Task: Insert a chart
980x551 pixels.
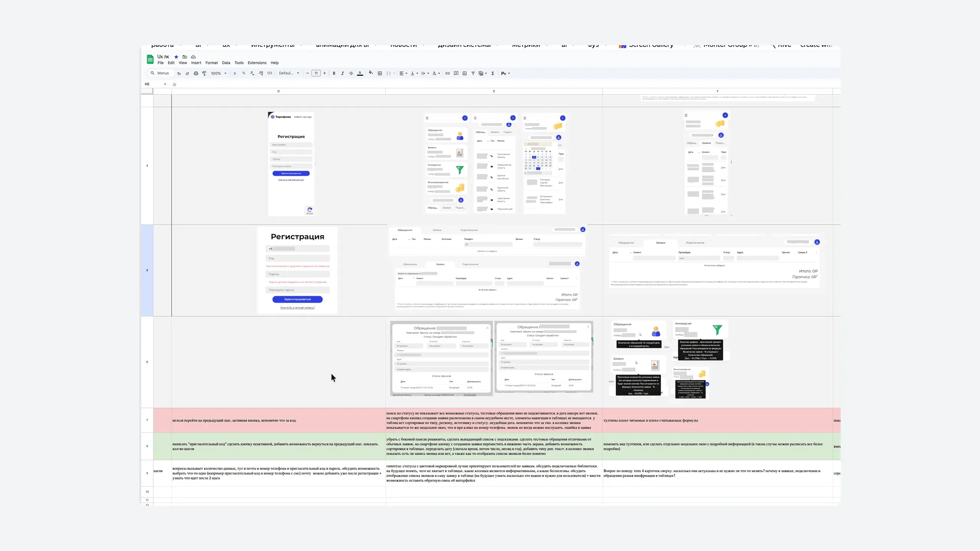Action: coord(464,73)
